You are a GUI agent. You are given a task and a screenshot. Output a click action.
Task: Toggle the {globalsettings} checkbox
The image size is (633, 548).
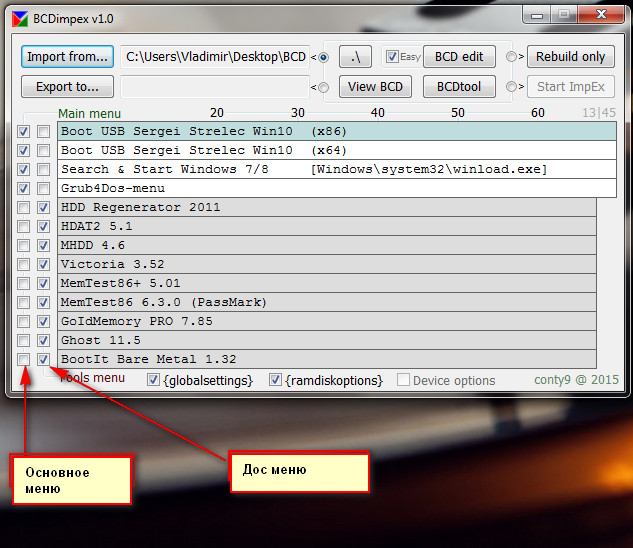tap(153, 380)
